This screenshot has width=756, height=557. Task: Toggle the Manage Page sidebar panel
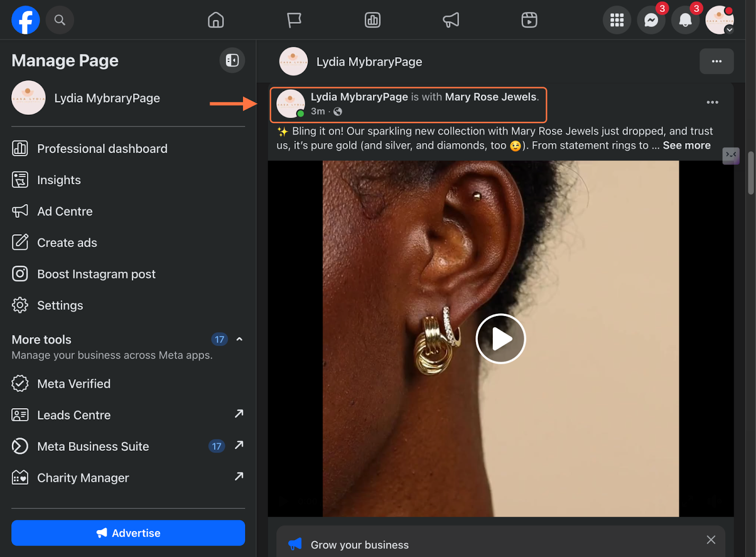click(232, 60)
